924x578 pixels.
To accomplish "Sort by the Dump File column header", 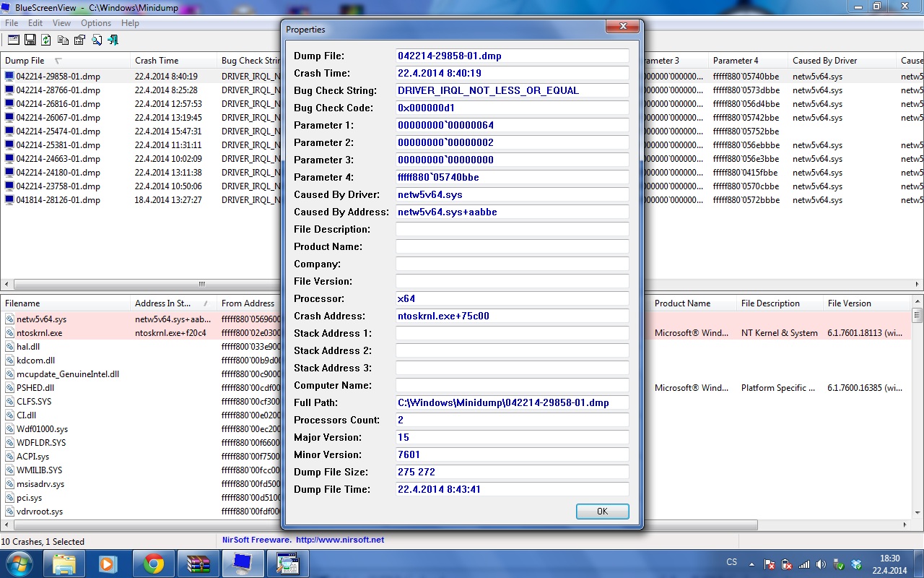I will click(x=66, y=61).
